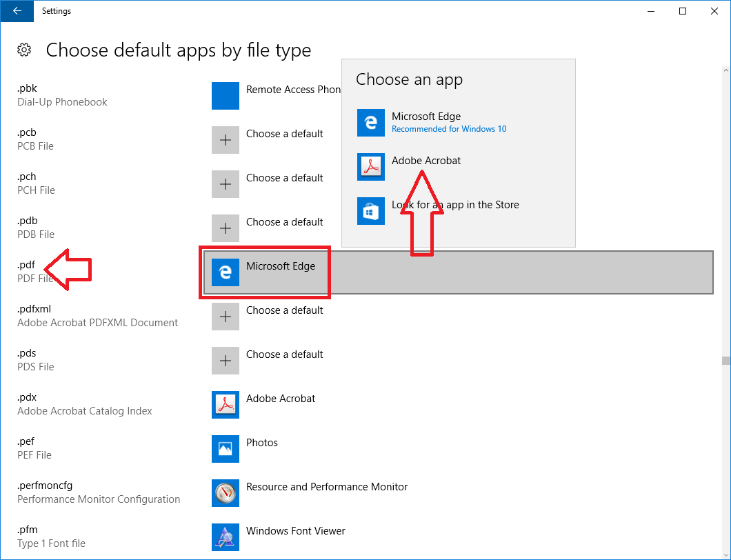Change the Photos default for .pef
The image size is (731, 560).
[262, 443]
